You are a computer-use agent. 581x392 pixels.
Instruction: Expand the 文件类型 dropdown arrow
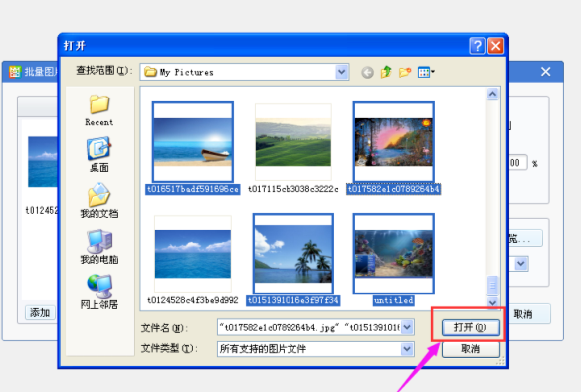click(x=407, y=348)
